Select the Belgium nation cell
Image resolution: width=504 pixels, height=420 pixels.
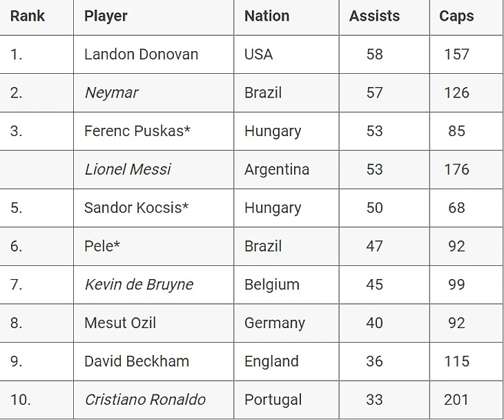271,285
